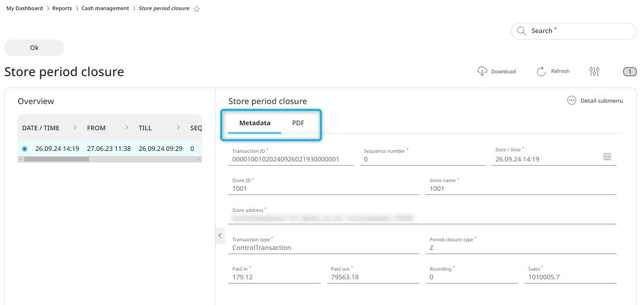This screenshot has height=305, width=644.
Task: Click the TILL cell 26.09.24 09:29
Action: pos(161,149)
